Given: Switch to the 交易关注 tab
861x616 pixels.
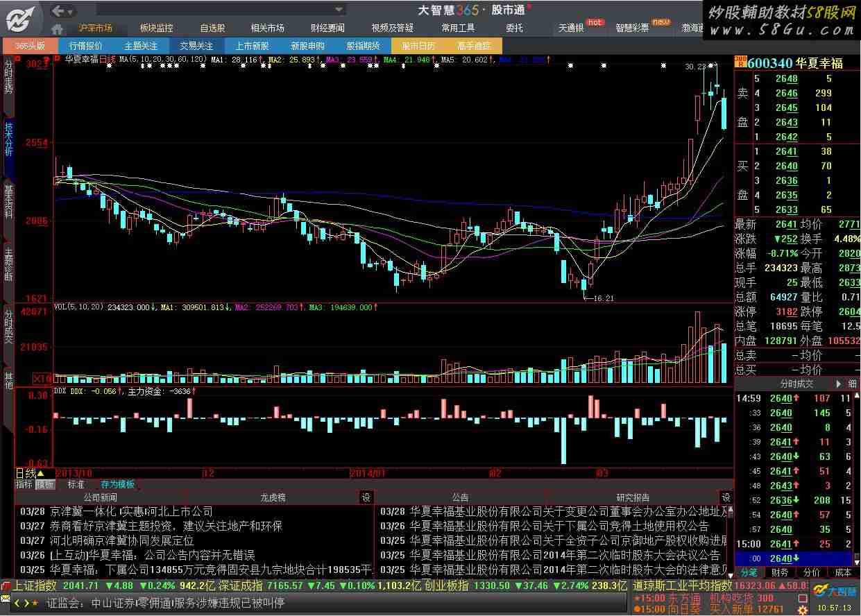Looking at the screenshot, I should [196, 46].
